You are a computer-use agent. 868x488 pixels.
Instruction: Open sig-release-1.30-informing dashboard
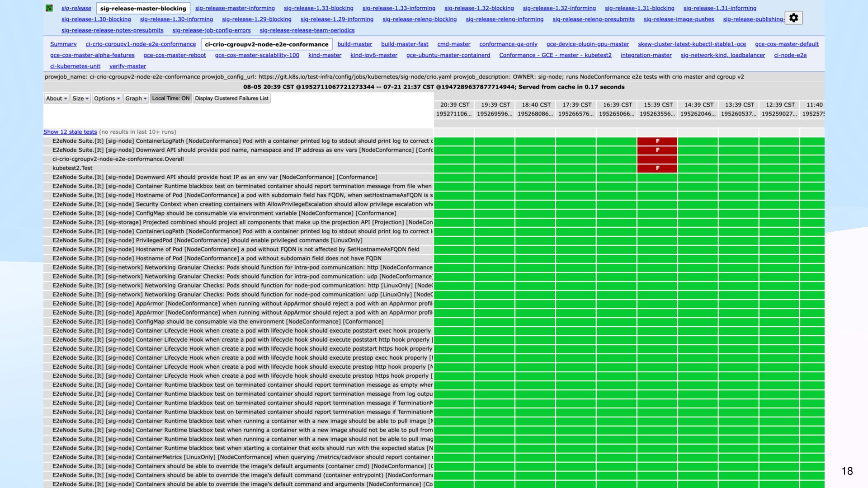coord(176,19)
